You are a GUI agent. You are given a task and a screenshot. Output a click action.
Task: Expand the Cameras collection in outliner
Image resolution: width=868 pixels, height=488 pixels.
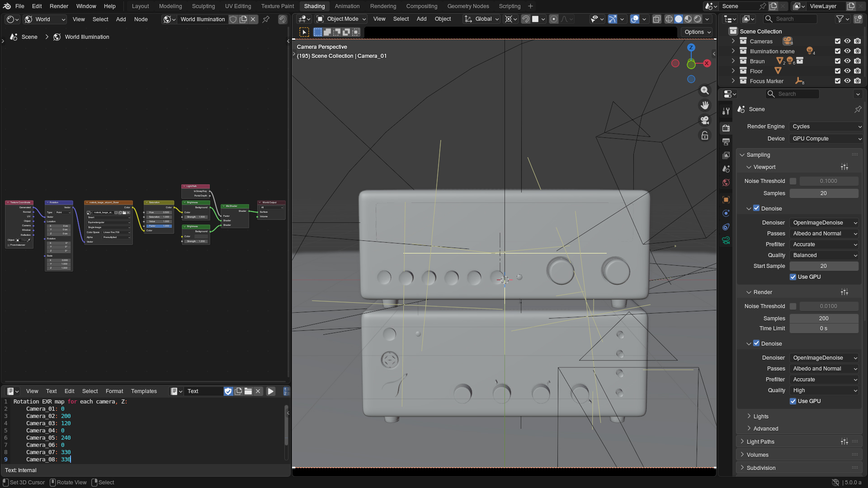pyautogui.click(x=733, y=41)
